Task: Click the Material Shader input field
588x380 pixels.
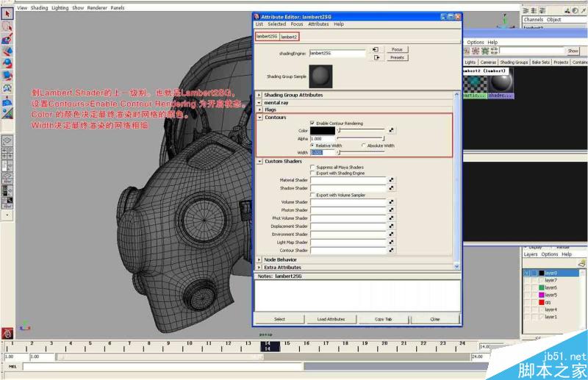Action: (348, 180)
